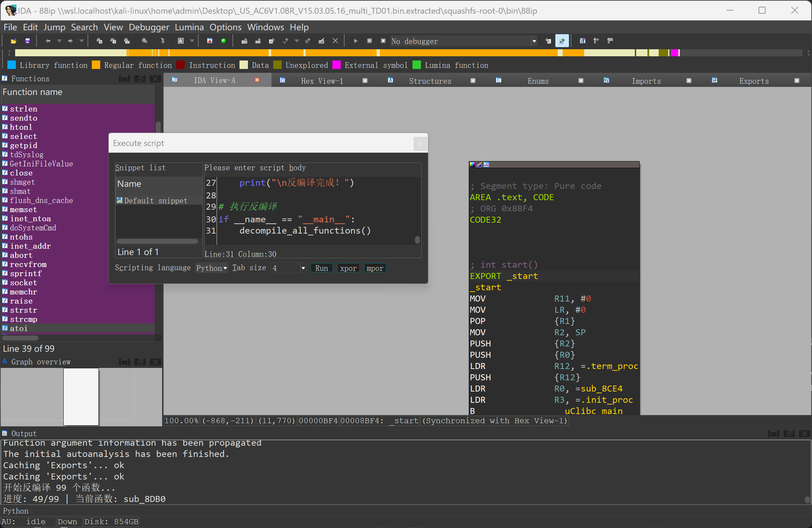Open the Debugger menu

[149, 27]
